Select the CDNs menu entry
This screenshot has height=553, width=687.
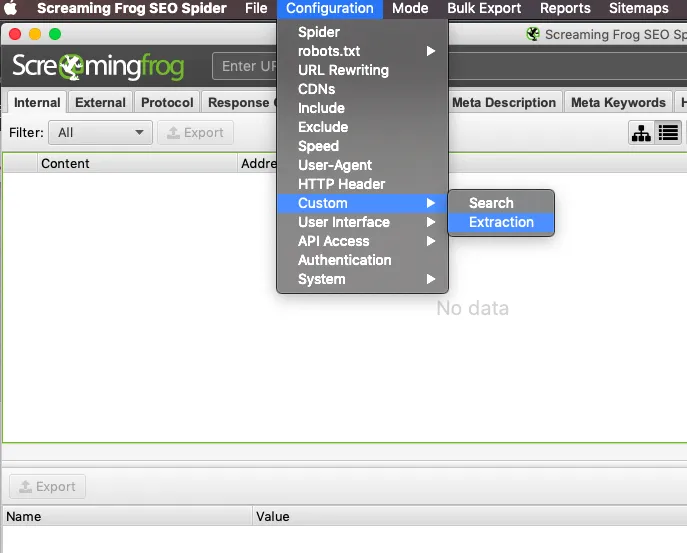click(x=362, y=89)
